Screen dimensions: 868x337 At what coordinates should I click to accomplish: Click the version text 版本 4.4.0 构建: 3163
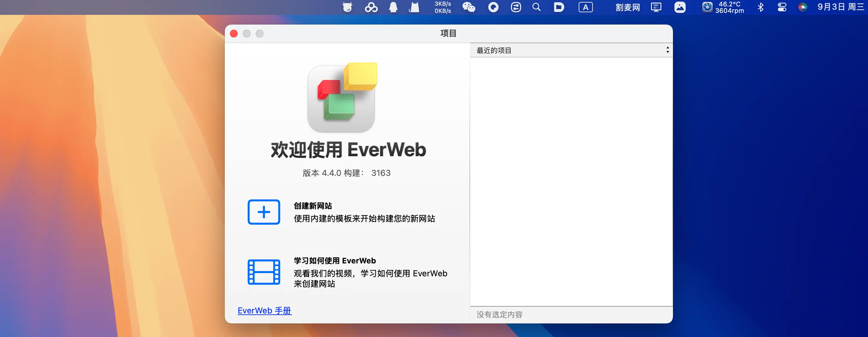(346, 173)
